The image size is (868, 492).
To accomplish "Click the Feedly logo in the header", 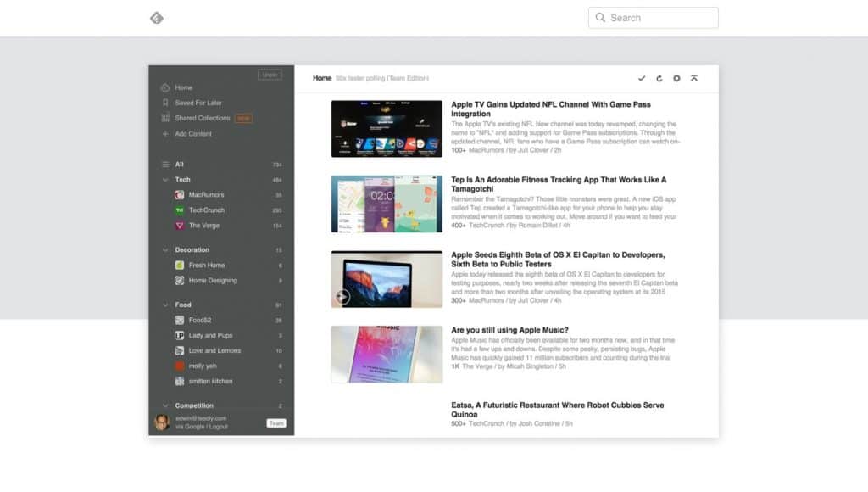I will 157,18.
